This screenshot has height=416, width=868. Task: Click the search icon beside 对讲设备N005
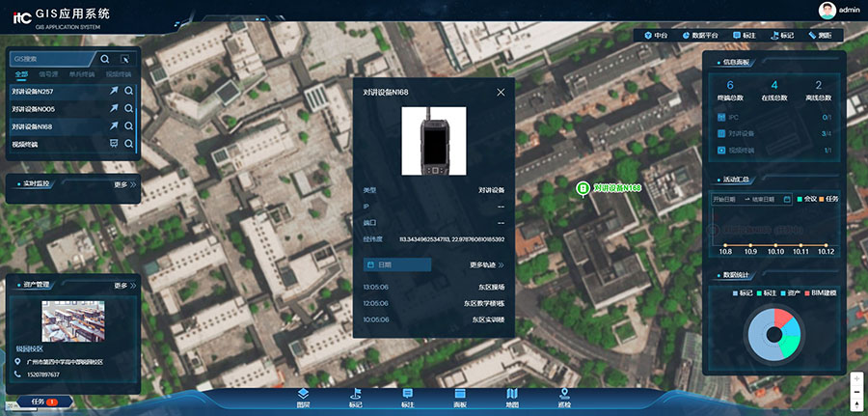(x=128, y=109)
